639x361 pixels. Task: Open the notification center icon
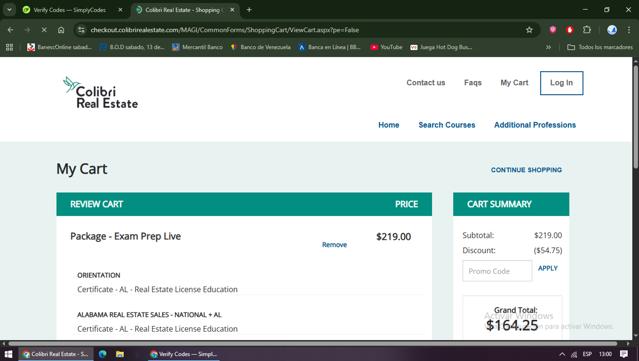[x=624, y=354]
